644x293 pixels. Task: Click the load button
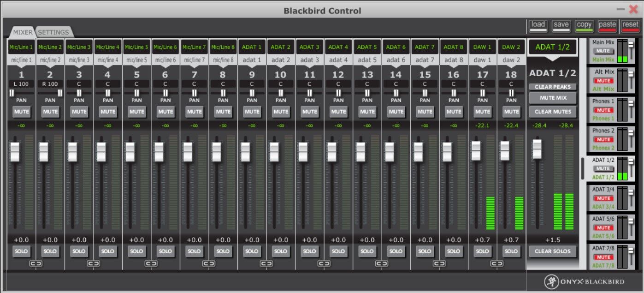[x=538, y=26]
